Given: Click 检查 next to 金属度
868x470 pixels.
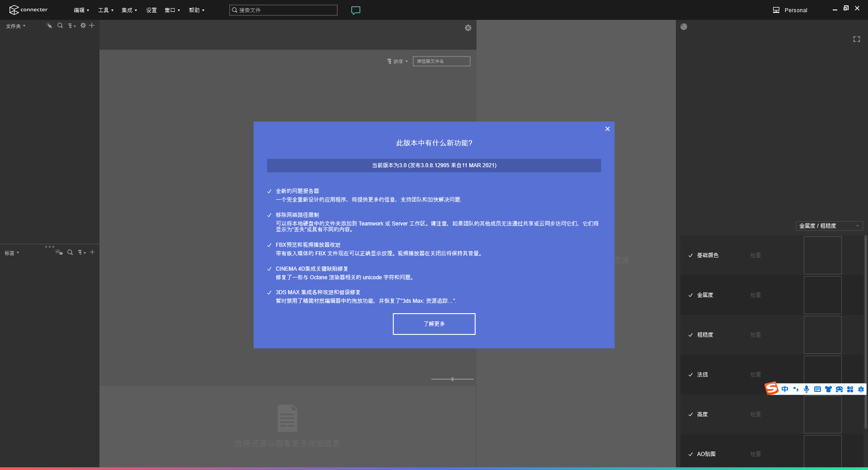Looking at the screenshot, I should (755, 295).
